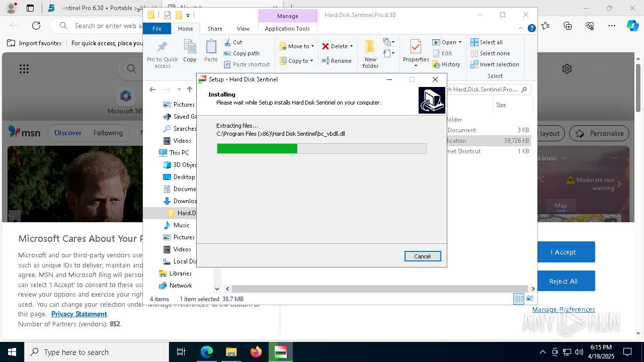Screen dimensions: 644x362
Task: Click the Explorer search box
Action: pos(488,89)
